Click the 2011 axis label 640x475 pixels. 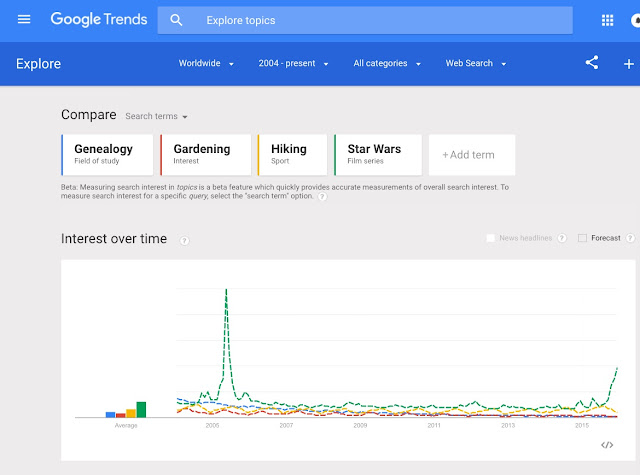(x=434, y=425)
